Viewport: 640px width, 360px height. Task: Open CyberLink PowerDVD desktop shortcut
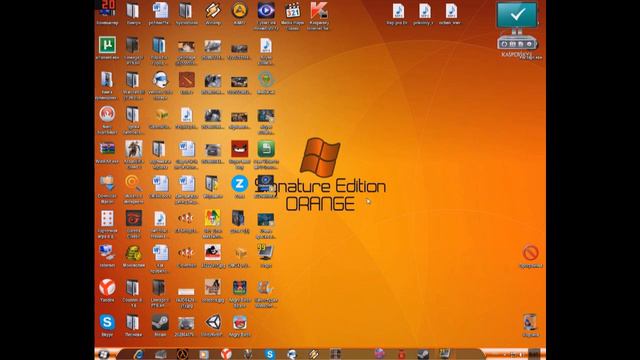266,11
